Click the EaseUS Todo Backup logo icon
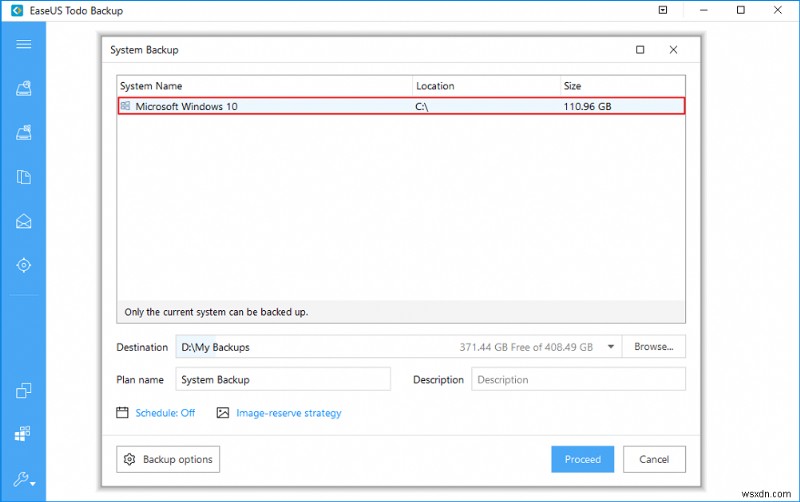800x502 pixels. pos(17,10)
